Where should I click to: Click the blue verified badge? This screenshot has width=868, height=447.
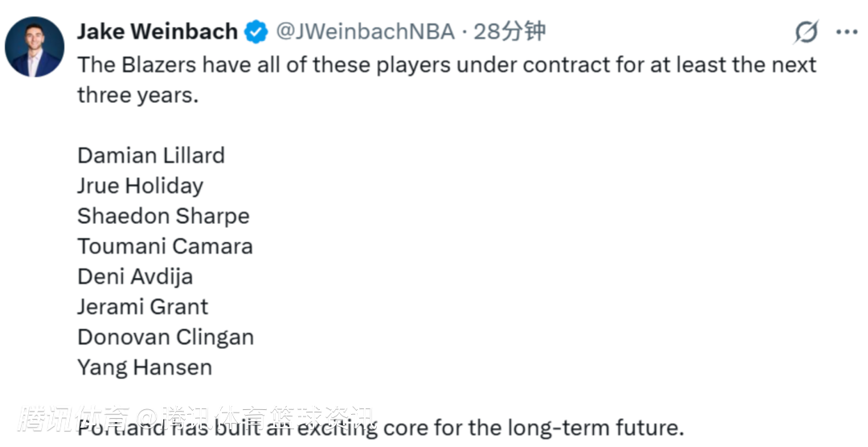[256, 32]
